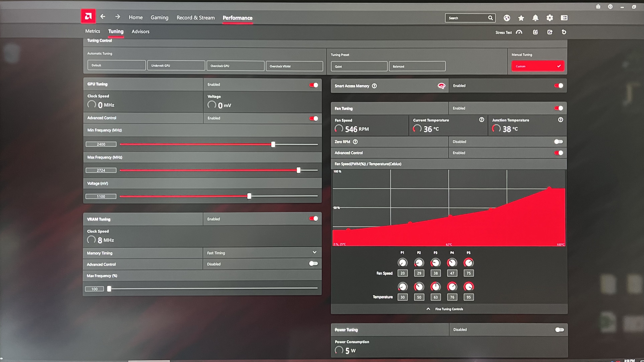The image size is (644, 362).
Task: Click the AMD logo in the top bar
Action: pos(88,16)
